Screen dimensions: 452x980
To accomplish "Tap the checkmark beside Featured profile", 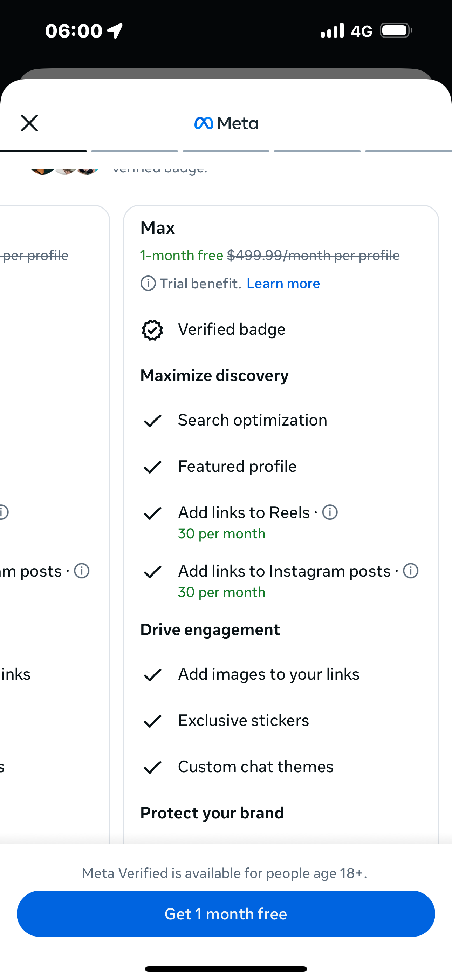I will coord(152,467).
